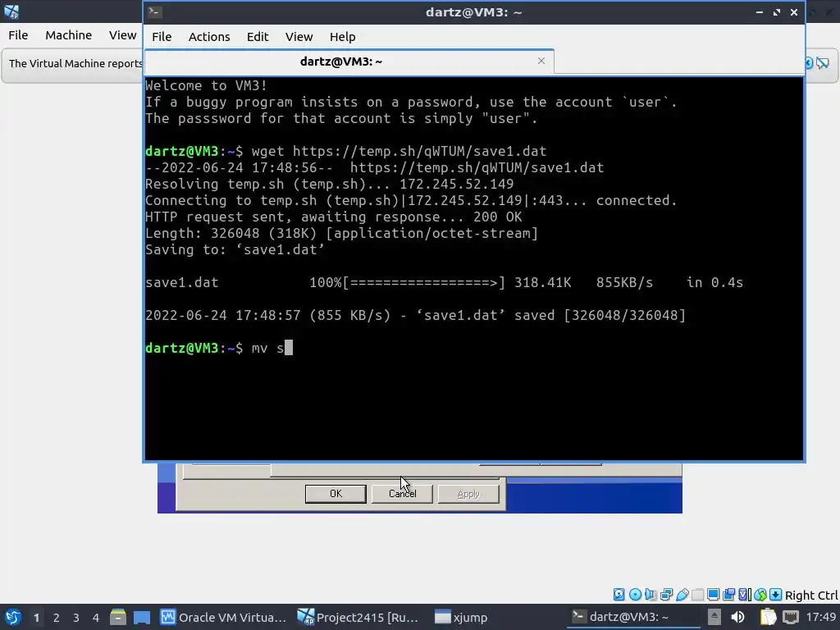Switch to virtual desktop 1

[36, 618]
